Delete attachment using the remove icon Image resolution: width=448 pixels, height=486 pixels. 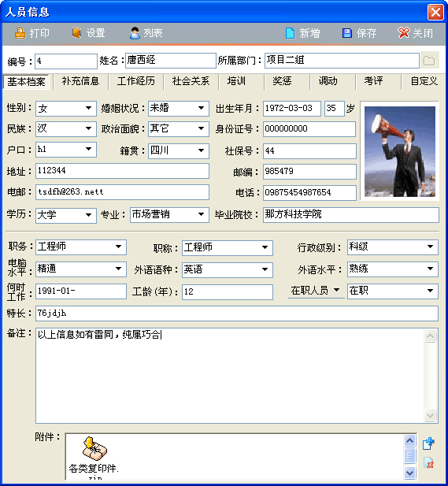[x=428, y=463]
